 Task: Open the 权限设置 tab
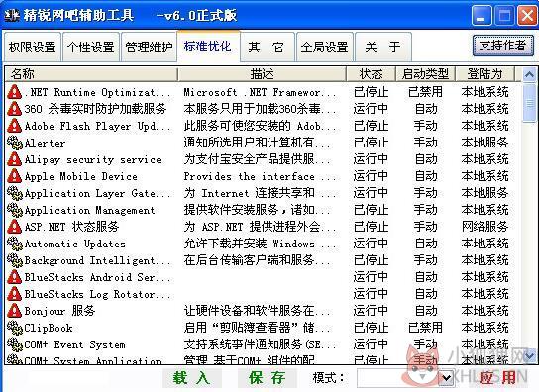pyautogui.click(x=33, y=48)
